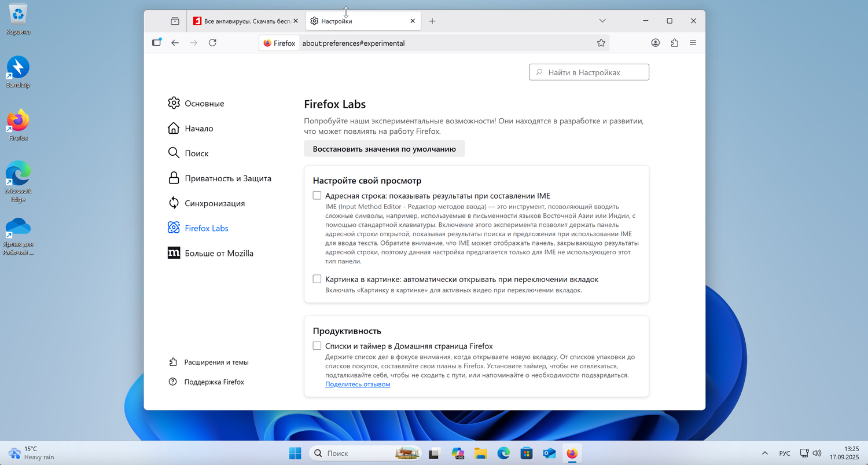Launch Microsoft 365 Copilot from the taskbar

point(458,453)
